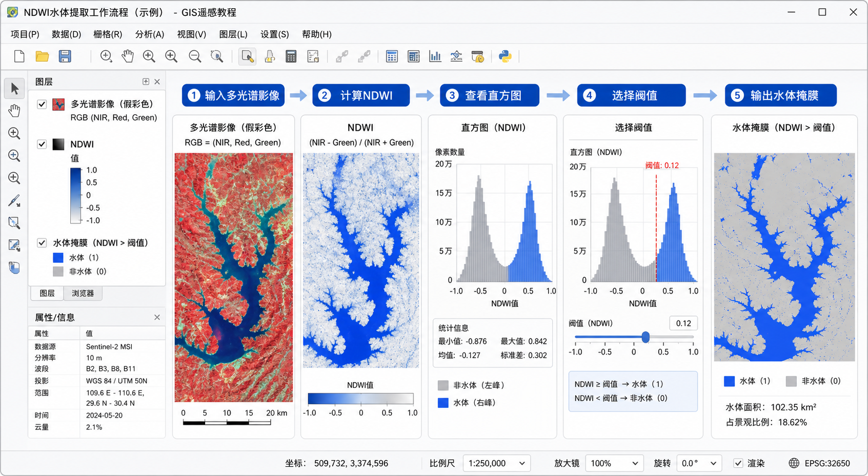Click the coordinates value 509,732, 3,374,596
The image size is (868, 476).
click(351, 463)
